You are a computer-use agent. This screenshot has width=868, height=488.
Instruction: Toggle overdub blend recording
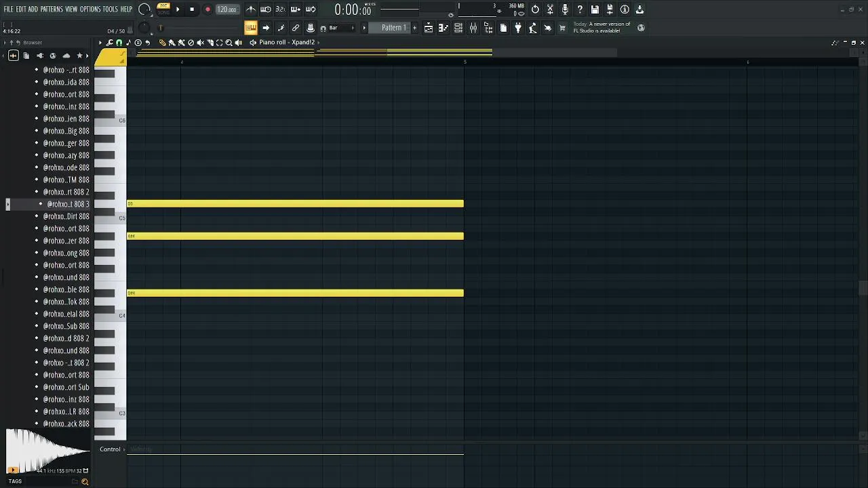[296, 9]
